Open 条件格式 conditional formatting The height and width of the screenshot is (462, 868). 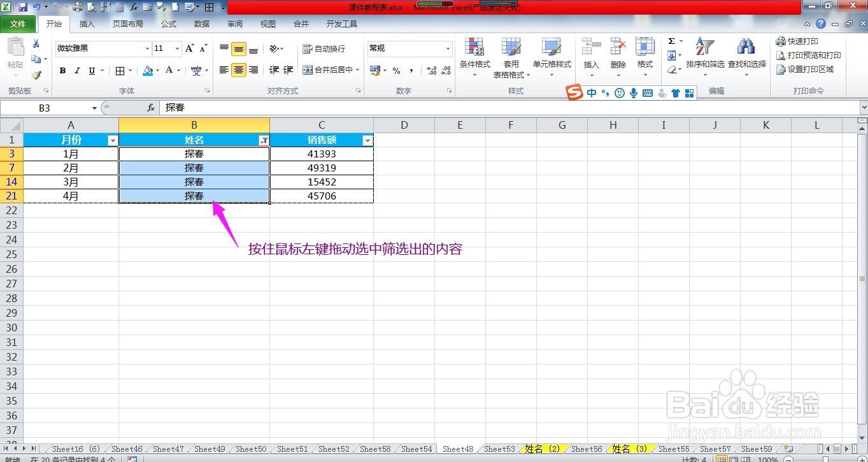[x=474, y=57]
